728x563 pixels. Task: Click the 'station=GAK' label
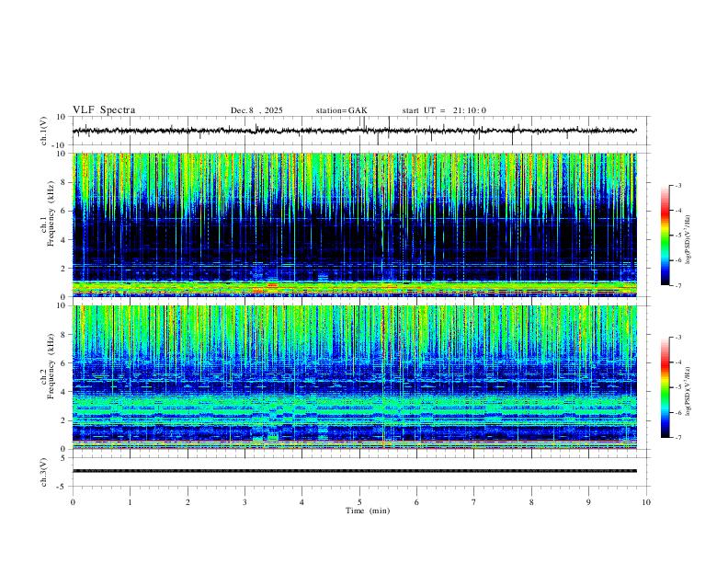pos(342,110)
